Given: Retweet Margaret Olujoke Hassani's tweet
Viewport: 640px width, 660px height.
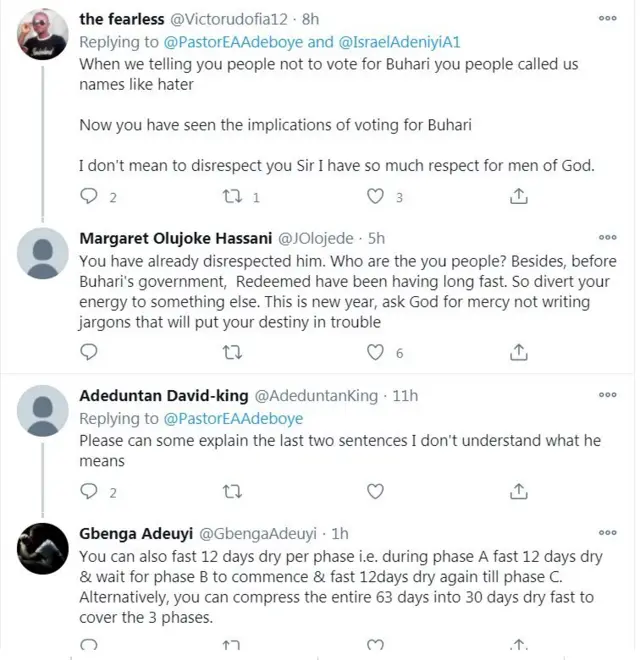Looking at the screenshot, I should (232, 352).
